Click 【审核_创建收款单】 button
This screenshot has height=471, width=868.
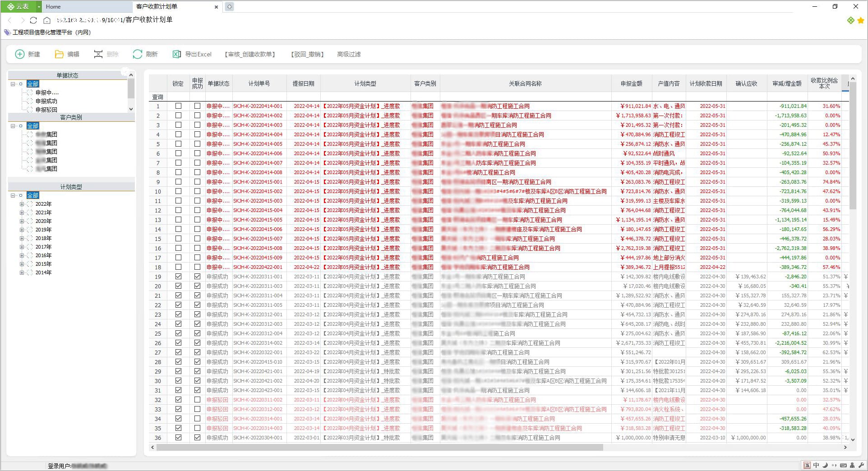pos(250,54)
